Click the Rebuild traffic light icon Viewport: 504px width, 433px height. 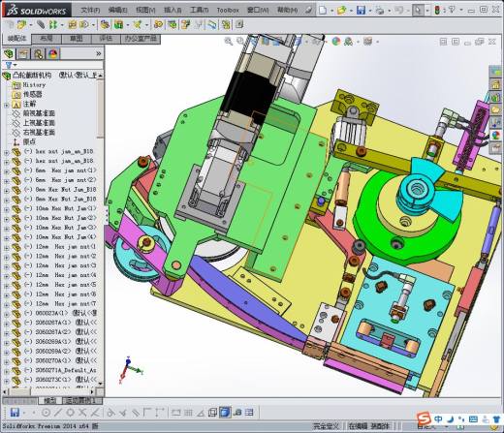point(437,11)
